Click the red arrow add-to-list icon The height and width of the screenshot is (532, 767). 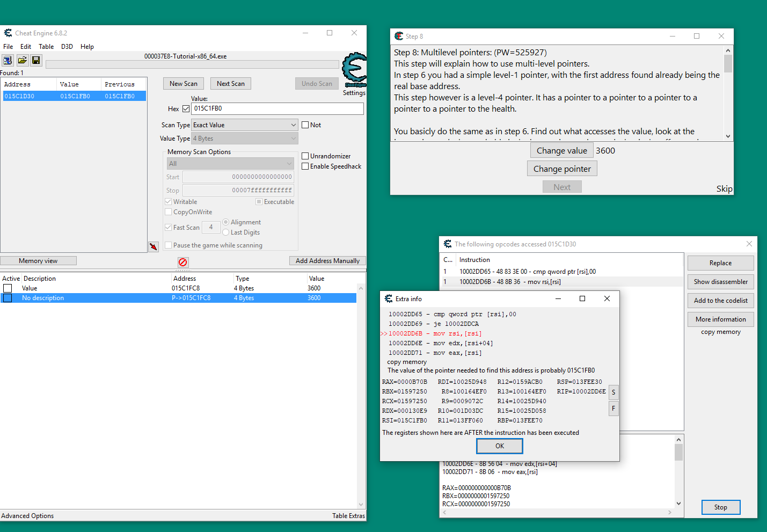point(154,246)
